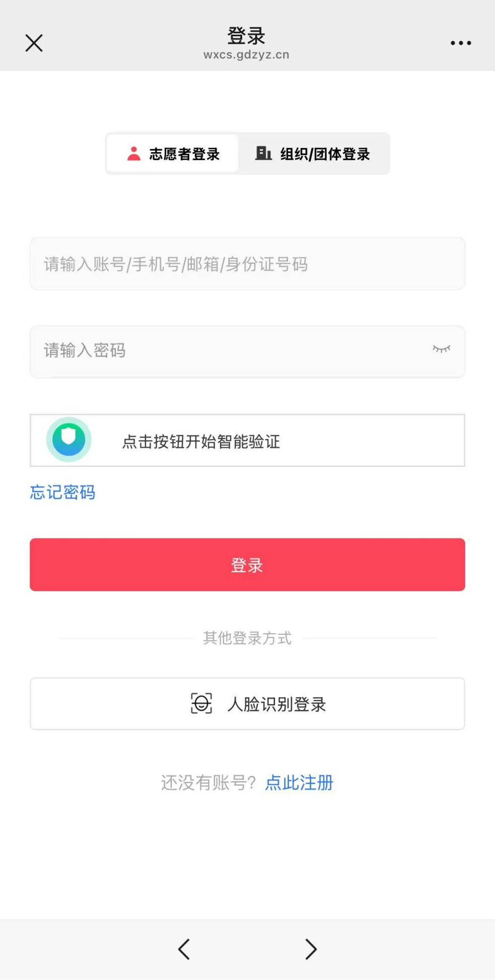The image size is (495, 980).
Task: Click the green shield verification icon
Action: click(69, 440)
